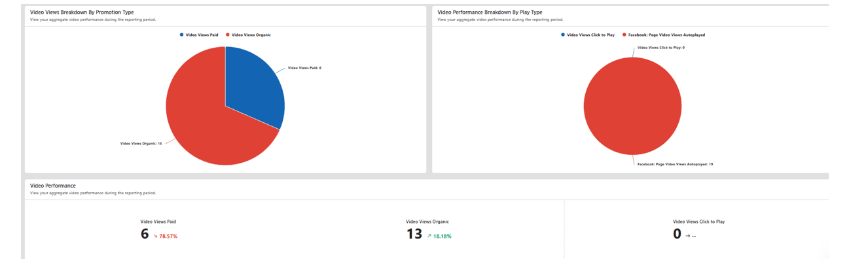
Task: Click the "Video Views Organic: 13" data label
Action: click(x=141, y=143)
